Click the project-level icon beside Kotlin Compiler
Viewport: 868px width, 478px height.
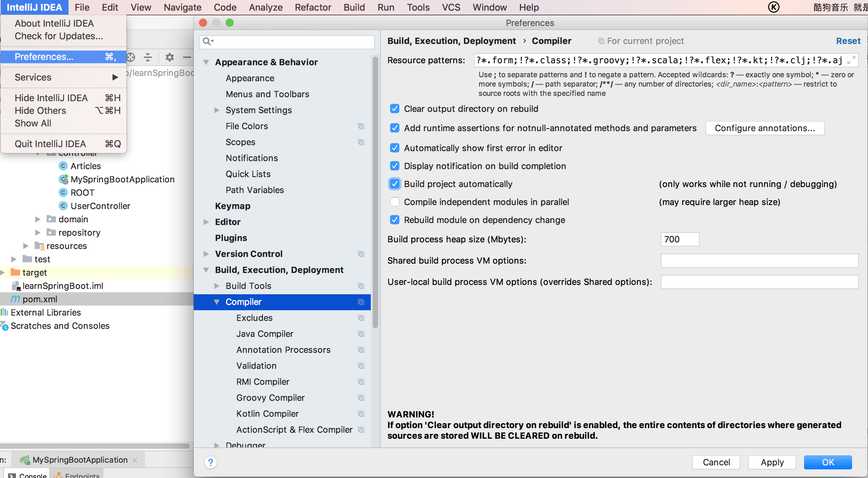tap(361, 414)
